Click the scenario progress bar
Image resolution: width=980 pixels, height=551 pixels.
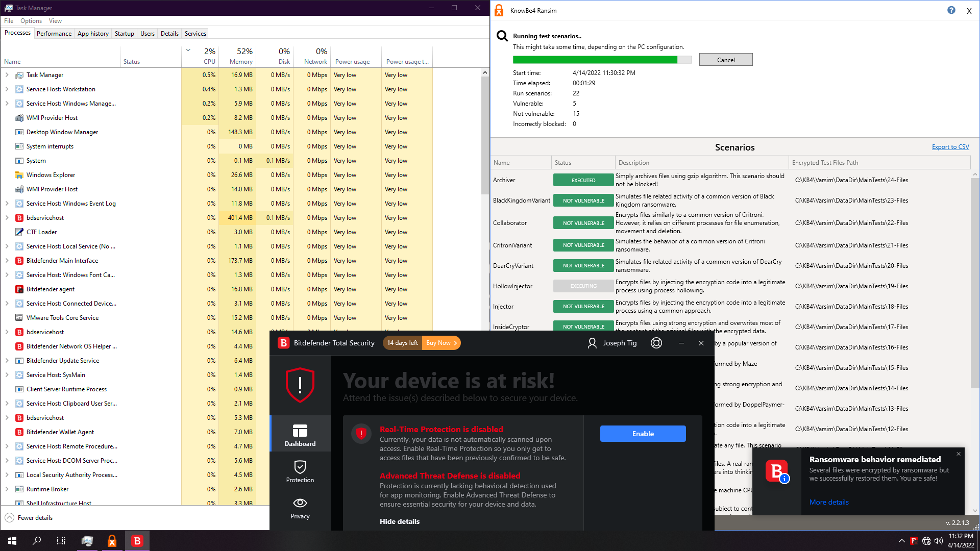(x=602, y=60)
